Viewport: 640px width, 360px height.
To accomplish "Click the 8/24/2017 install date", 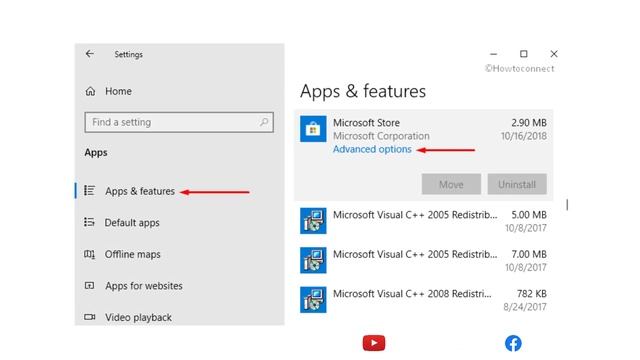I will click(525, 307).
